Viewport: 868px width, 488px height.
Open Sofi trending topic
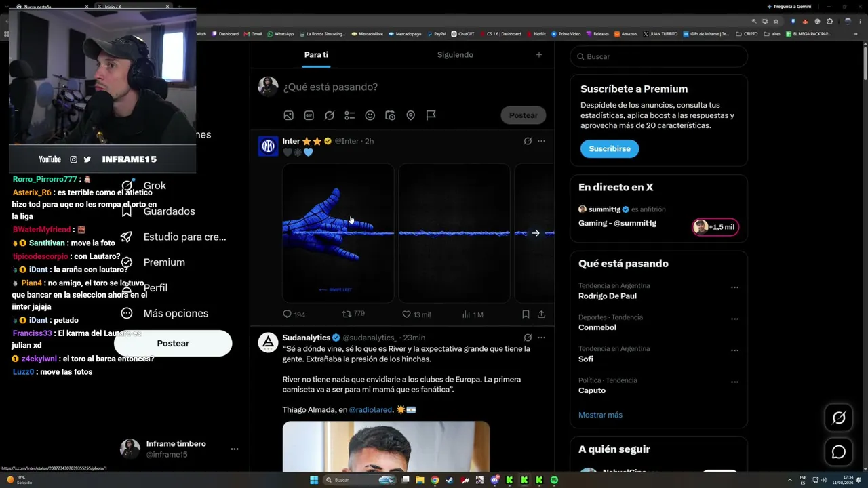pos(586,359)
